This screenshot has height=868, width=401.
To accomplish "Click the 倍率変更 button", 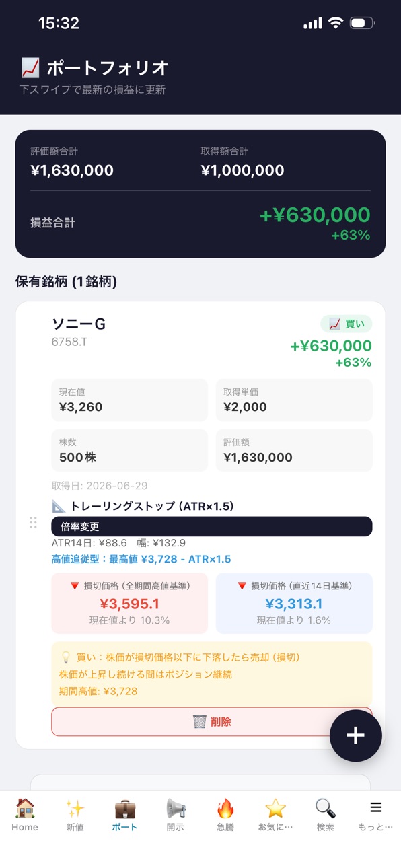I will pos(212,526).
